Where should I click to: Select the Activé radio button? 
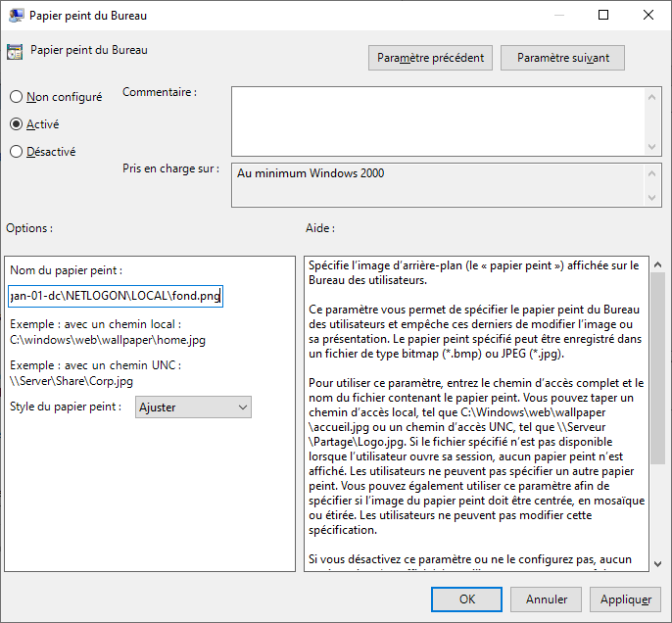tap(16, 124)
